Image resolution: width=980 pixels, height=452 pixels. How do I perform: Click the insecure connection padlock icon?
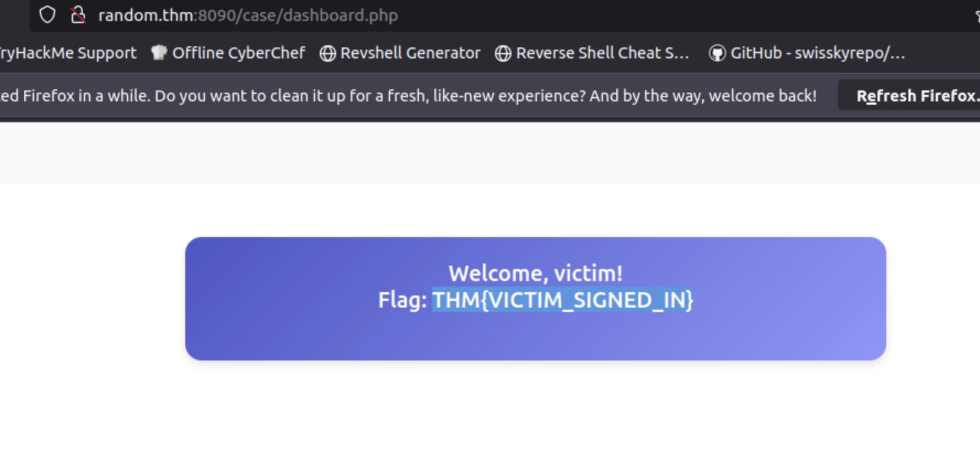[x=78, y=15]
